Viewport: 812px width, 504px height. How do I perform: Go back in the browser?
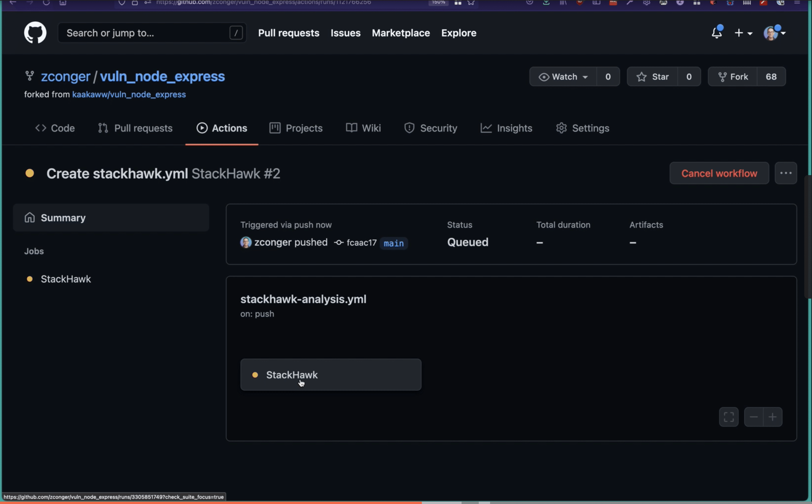tap(13, 3)
